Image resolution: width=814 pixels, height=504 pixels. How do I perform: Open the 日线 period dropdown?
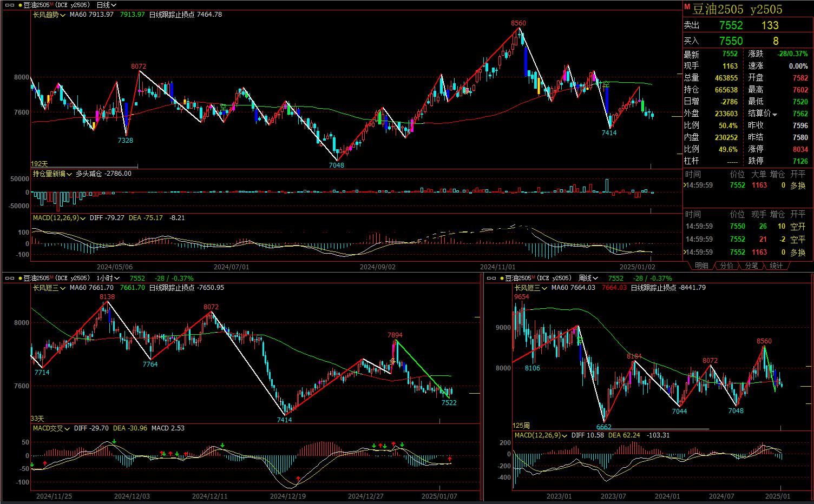click(x=107, y=5)
